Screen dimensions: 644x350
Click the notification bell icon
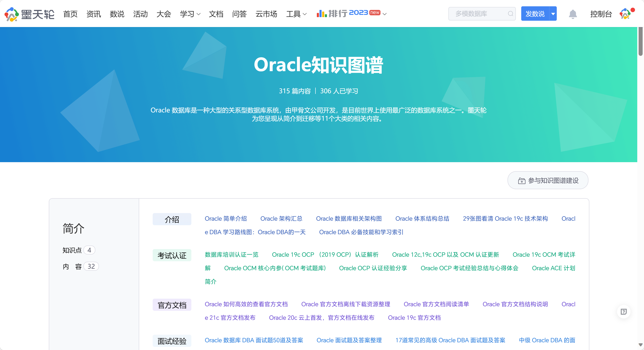pos(572,14)
